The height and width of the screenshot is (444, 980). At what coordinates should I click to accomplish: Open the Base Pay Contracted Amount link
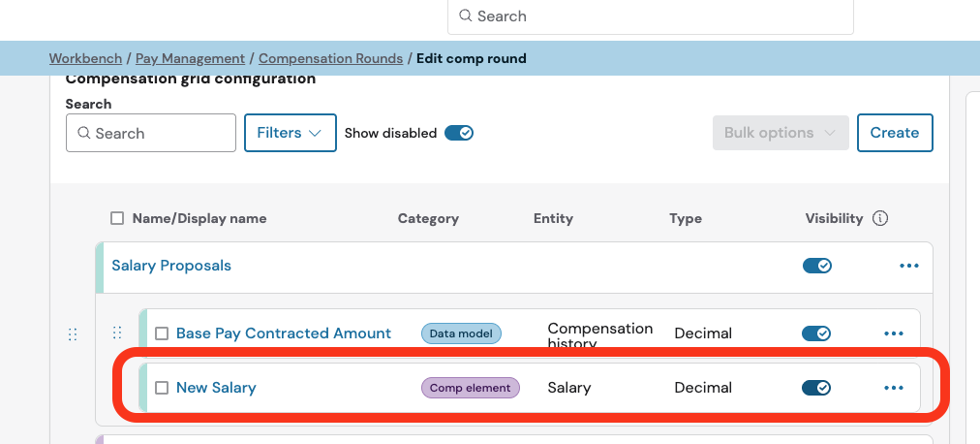284,333
